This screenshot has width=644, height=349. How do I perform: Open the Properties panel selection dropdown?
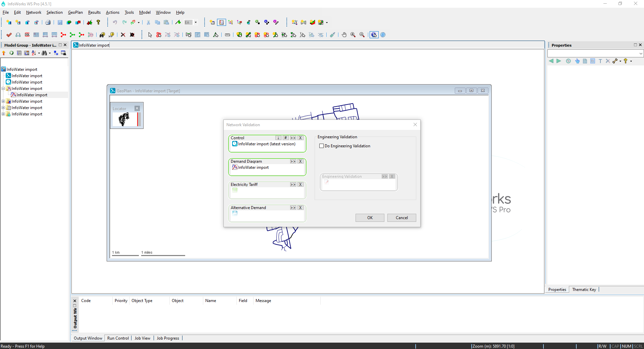[x=641, y=53]
